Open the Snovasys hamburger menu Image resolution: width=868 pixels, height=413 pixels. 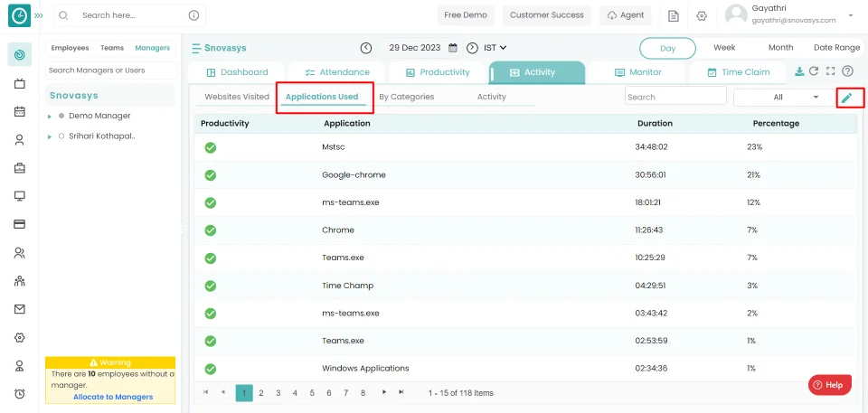pos(196,48)
